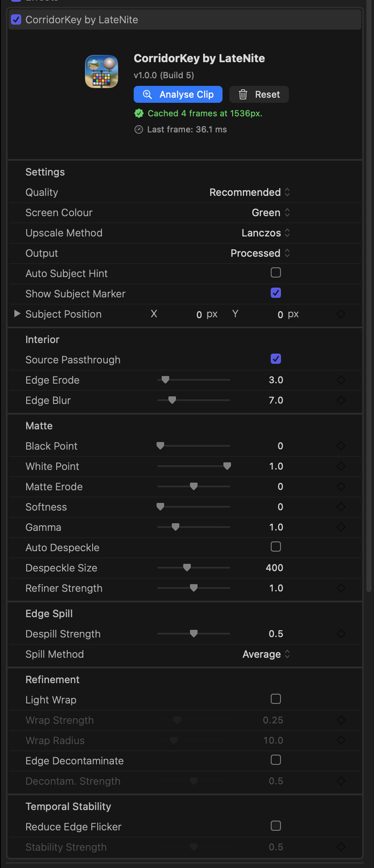Image resolution: width=374 pixels, height=868 pixels.
Task: Click the White Point slider handle
Action: 227,466
